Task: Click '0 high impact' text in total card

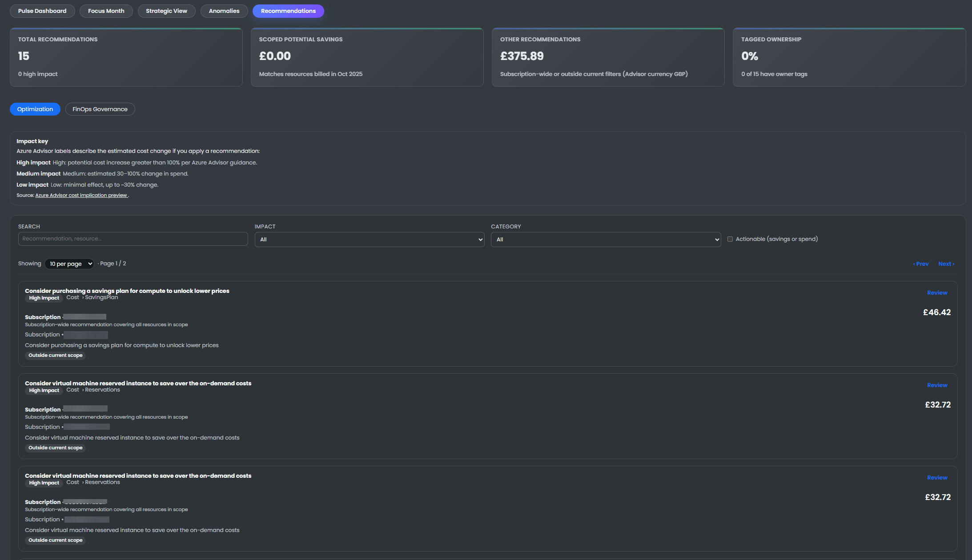Action: [x=38, y=74]
